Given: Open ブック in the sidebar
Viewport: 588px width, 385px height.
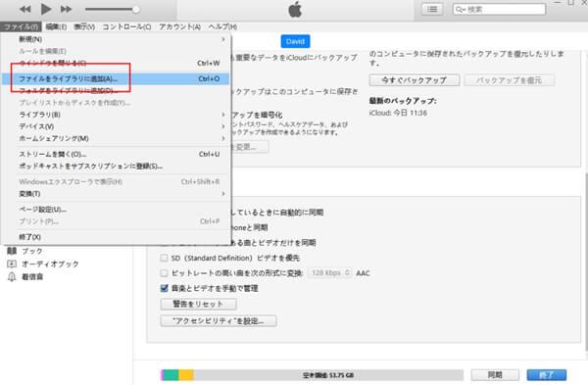Looking at the screenshot, I should coord(24,251).
